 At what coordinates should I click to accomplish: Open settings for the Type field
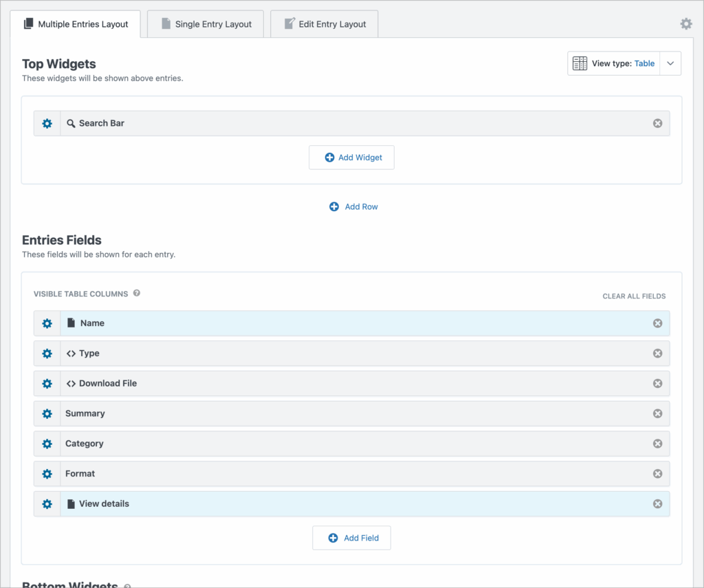click(x=47, y=353)
